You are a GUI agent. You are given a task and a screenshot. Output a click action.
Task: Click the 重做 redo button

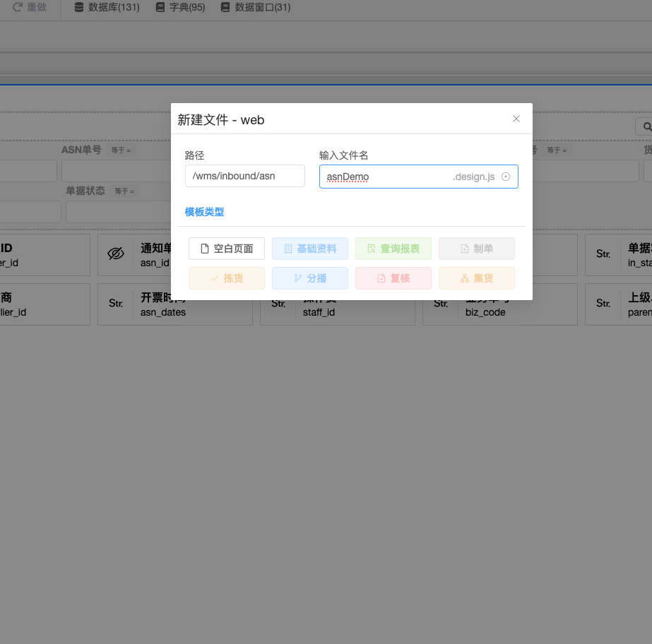(x=30, y=7)
